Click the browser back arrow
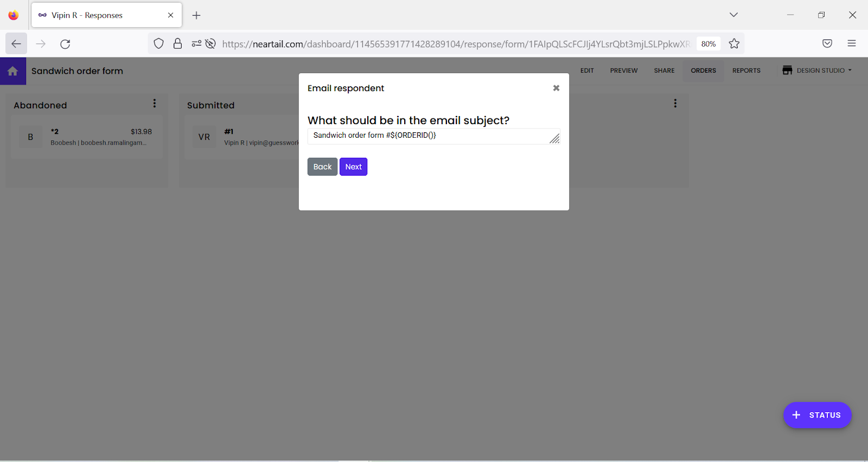 click(x=15, y=43)
